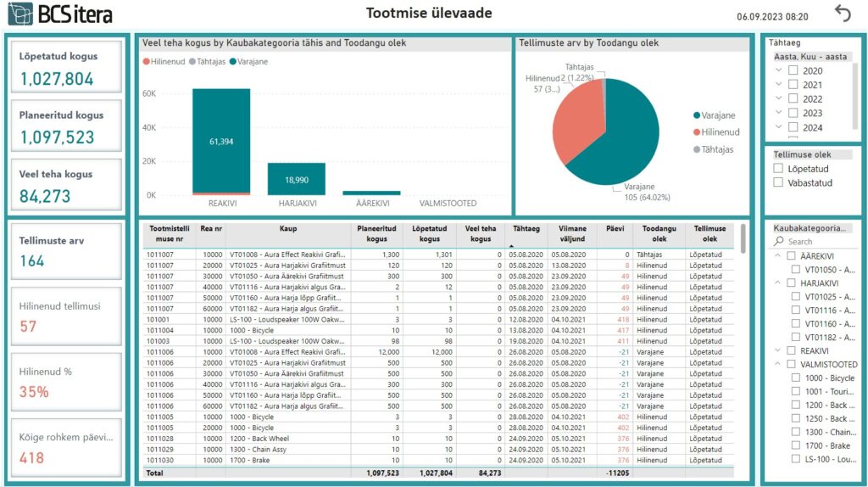Click the BCS itera logo
Screen dimensions: 868x487
tap(60, 14)
